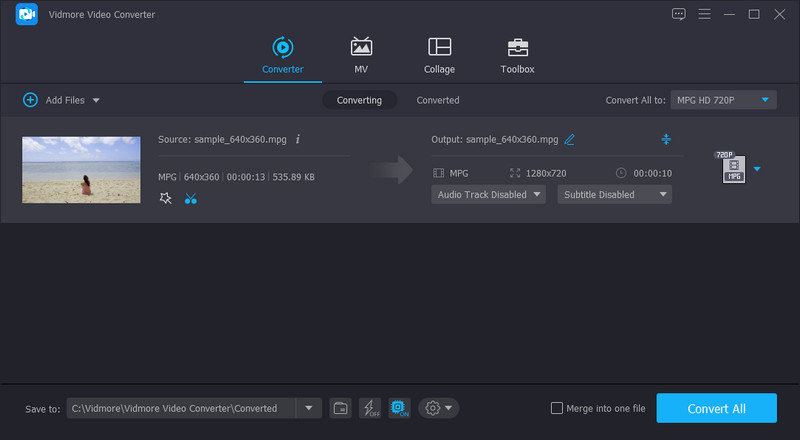The image size is (800, 440).
Task: Open the Convert All to format dropdown
Action: tap(725, 100)
